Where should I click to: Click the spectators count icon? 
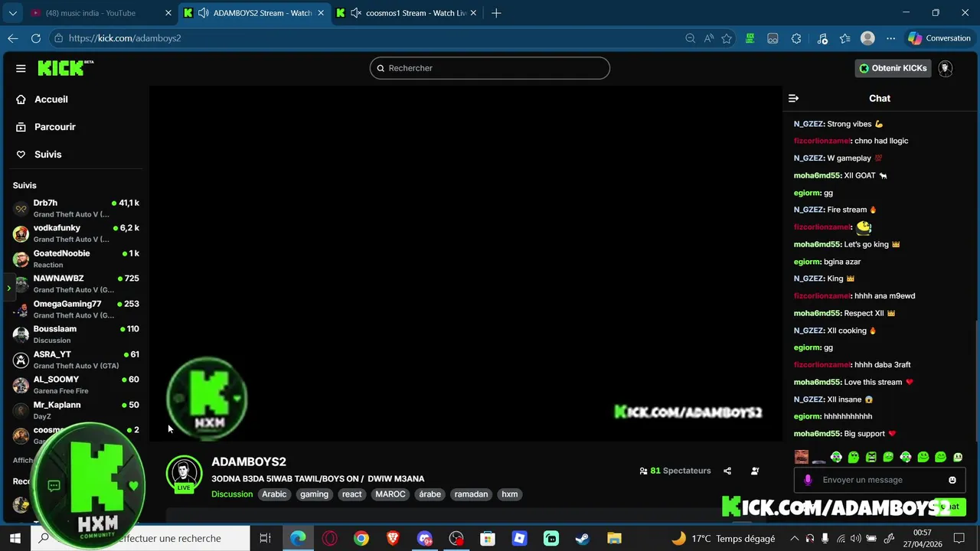click(x=643, y=471)
